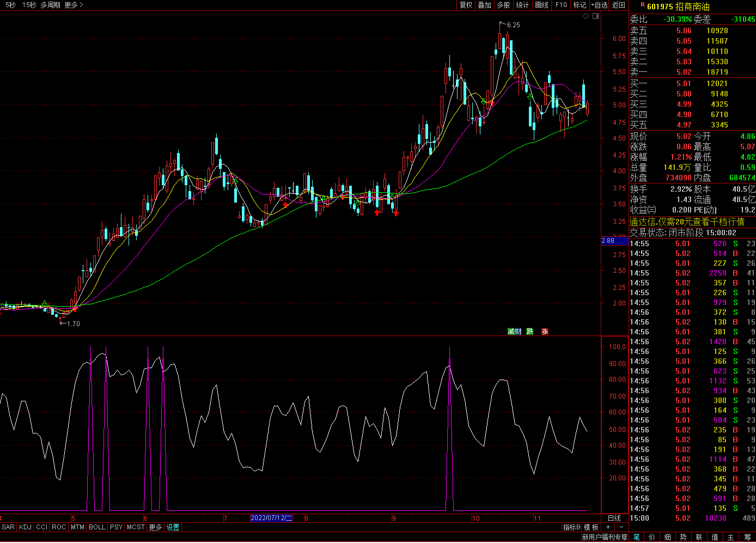The image size is (756, 543).
Task: Click the plus zoom-in button
Action: (608, 527)
